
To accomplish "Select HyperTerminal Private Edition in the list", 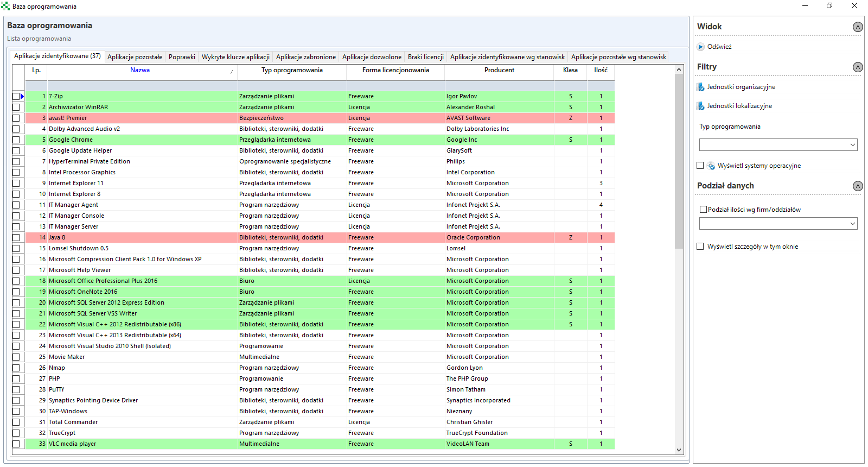I will pyautogui.click(x=90, y=161).
